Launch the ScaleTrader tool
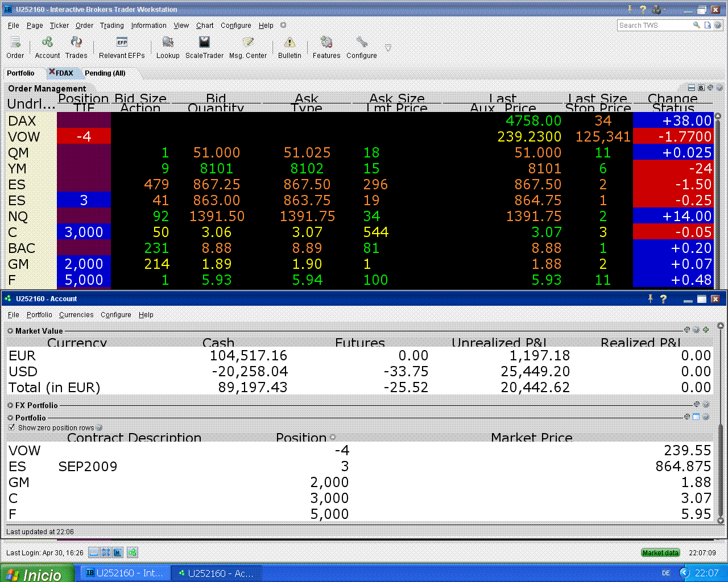This screenshot has height=582, width=728. click(x=204, y=43)
